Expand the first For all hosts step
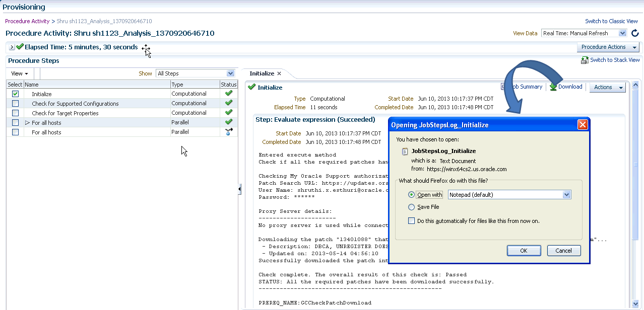 pos(28,123)
